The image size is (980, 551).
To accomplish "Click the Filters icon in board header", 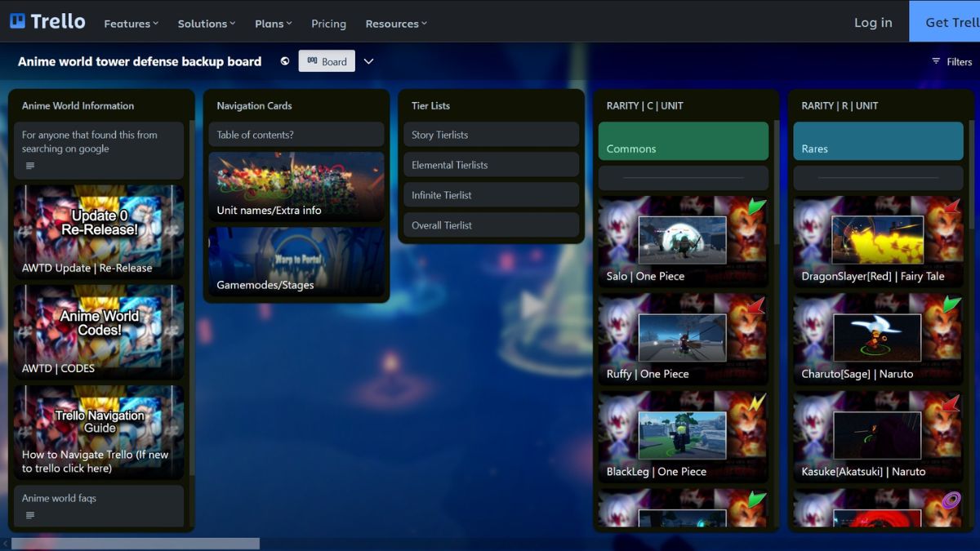I will 936,61.
